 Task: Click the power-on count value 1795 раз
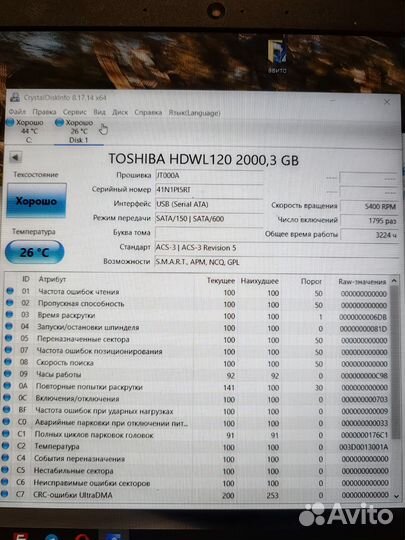[x=369, y=221]
